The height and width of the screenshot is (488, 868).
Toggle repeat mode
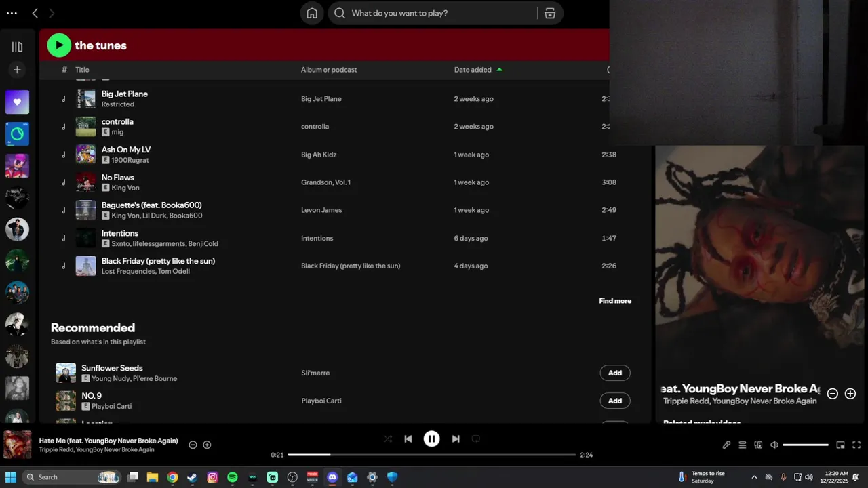[x=476, y=439]
